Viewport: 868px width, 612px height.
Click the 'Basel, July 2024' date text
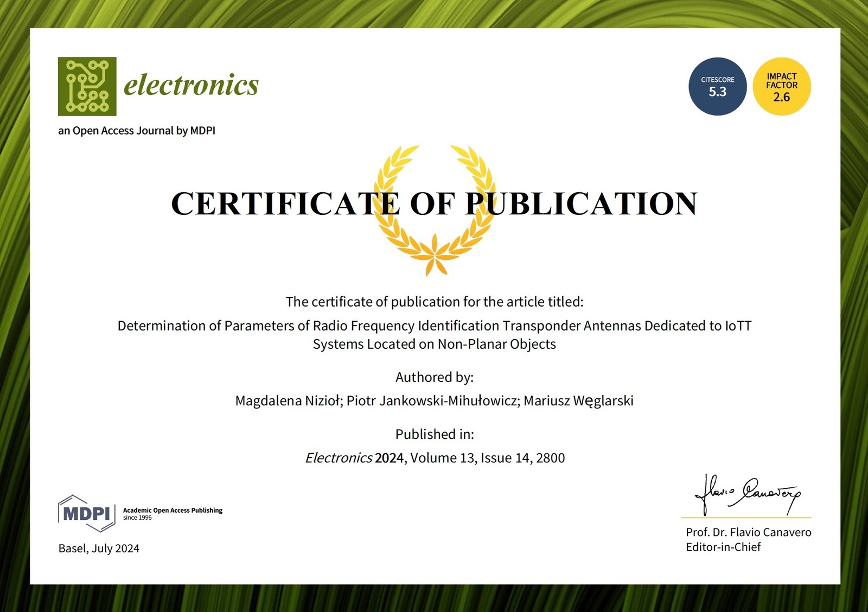(x=99, y=549)
